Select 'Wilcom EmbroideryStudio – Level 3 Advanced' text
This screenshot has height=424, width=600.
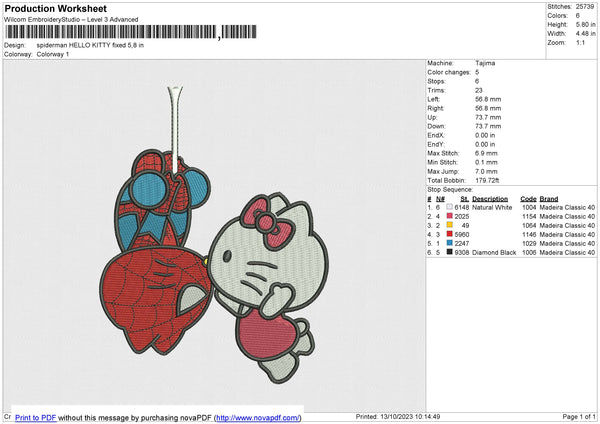pos(71,20)
